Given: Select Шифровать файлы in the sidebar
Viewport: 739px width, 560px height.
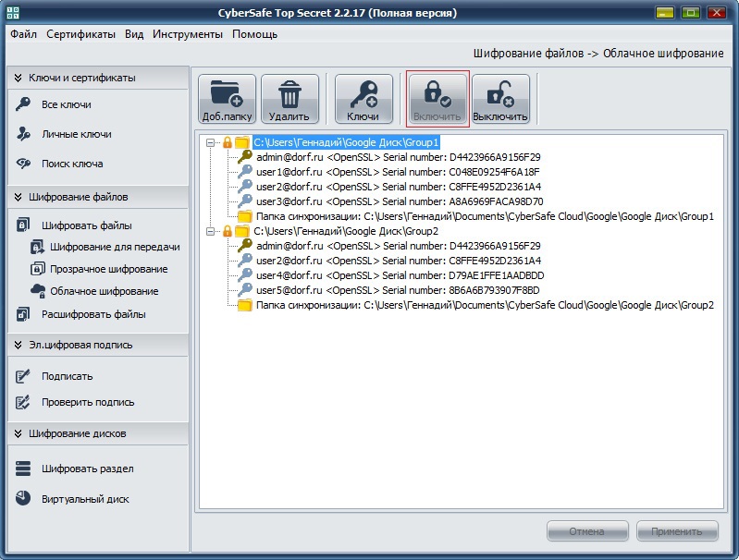Looking at the screenshot, I should tap(87, 225).
